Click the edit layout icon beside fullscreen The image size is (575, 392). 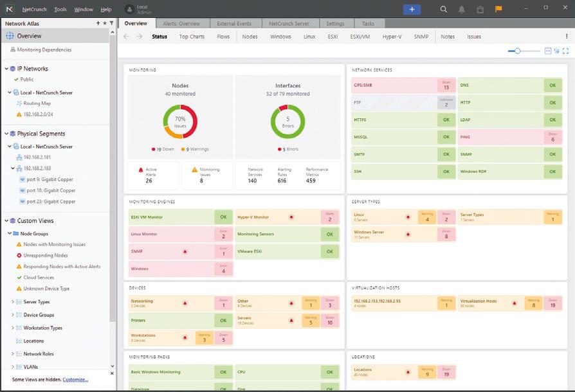tap(556, 51)
